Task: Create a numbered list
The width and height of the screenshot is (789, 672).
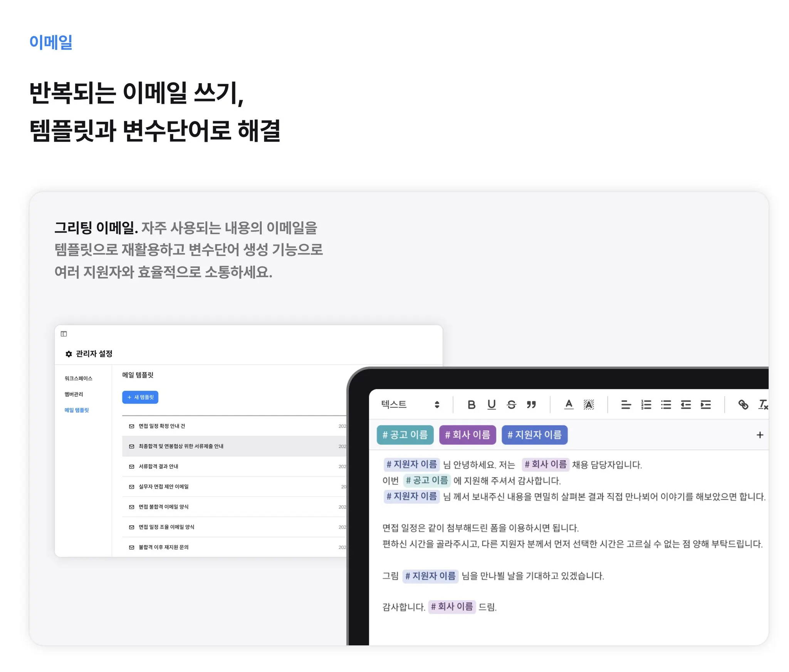Action: click(x=646, y=404)
